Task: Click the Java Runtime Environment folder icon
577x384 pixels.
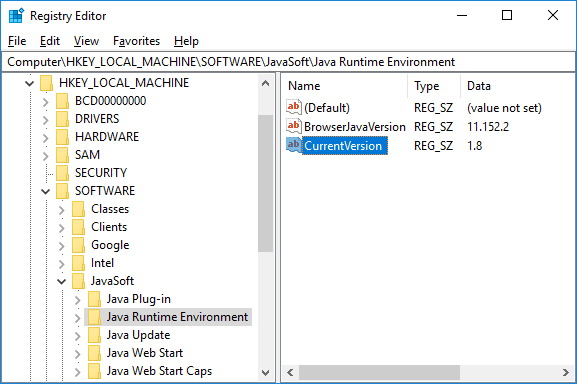Action: tap(94, 317)
